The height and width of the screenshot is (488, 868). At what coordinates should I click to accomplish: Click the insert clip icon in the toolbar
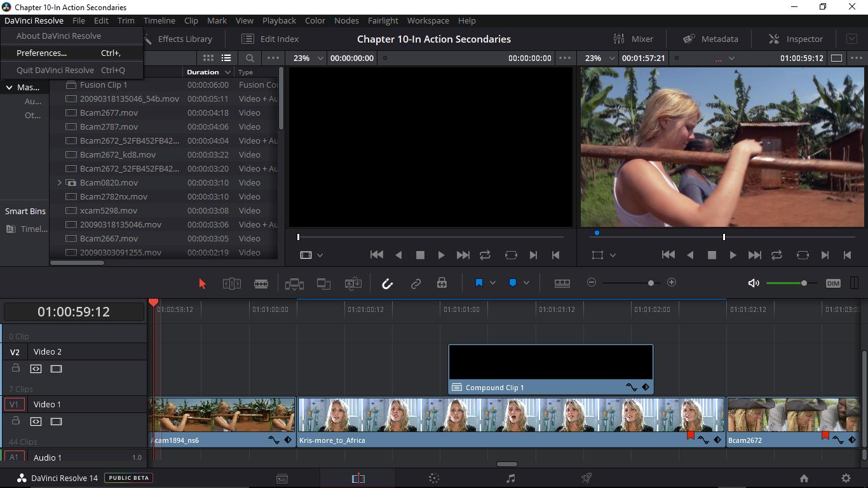pyautogui.click(x=294, y=283)
